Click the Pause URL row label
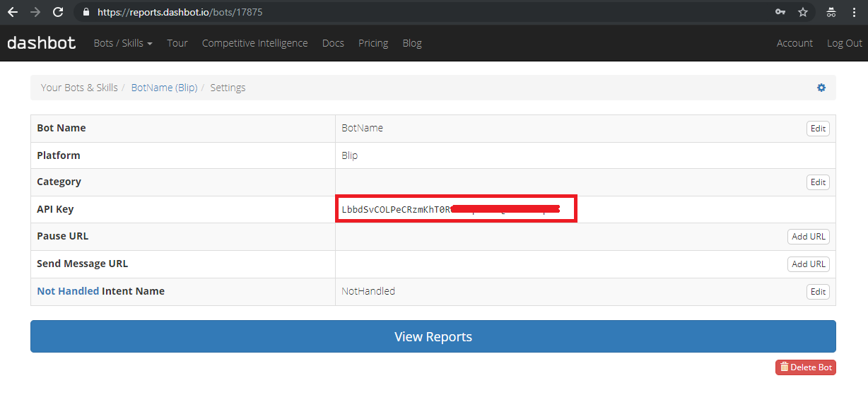Image resolution: width=868 pixels, height=395 pixels. coord(63,236)
